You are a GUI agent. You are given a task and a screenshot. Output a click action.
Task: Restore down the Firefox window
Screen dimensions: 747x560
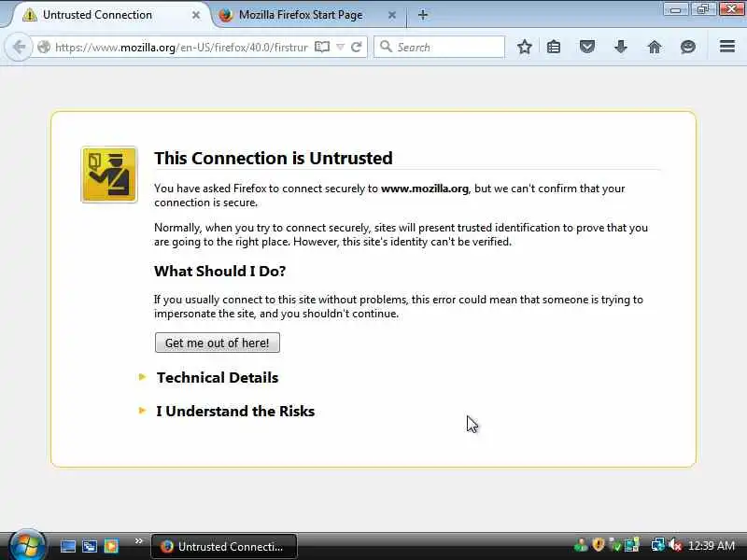tap(703, 9)
